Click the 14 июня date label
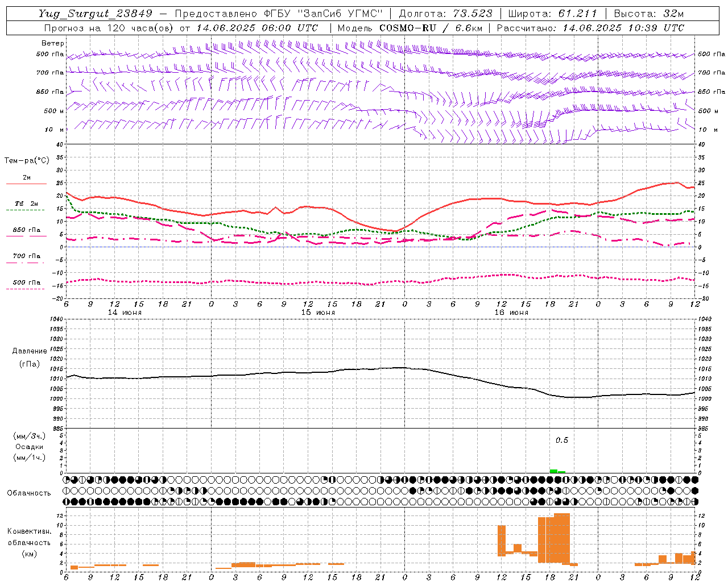This screenshot has height=582, width=728. point(125,313)
